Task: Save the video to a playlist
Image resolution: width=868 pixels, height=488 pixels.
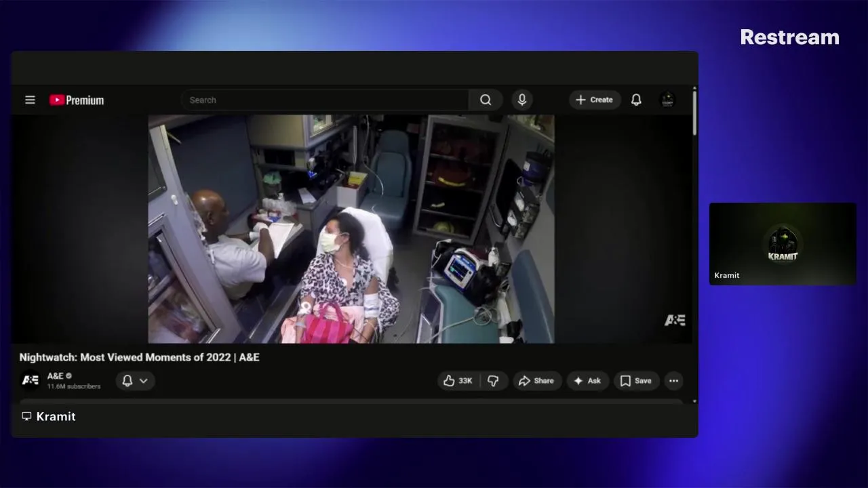Action: pyautogui.click(x=636, y=381)
